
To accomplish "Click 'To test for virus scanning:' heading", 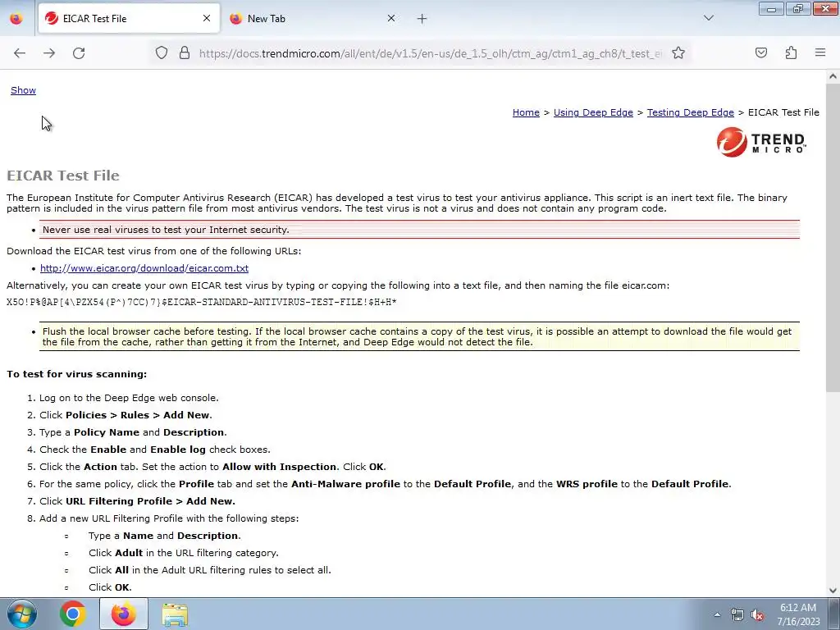I will coord(76,374).
